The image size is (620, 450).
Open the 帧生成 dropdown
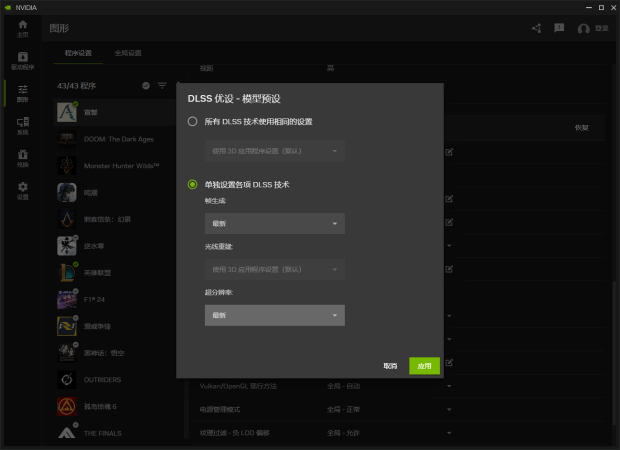point(275,223)
